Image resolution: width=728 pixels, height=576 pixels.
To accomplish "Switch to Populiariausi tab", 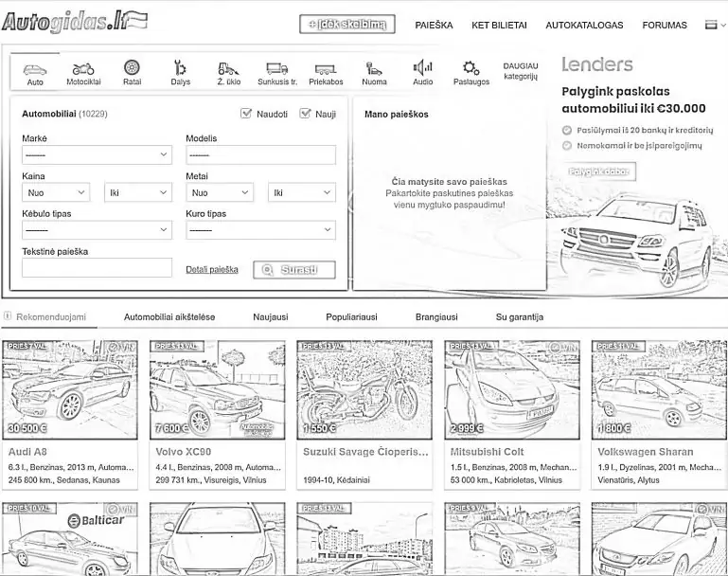I will tap(351, 316).
